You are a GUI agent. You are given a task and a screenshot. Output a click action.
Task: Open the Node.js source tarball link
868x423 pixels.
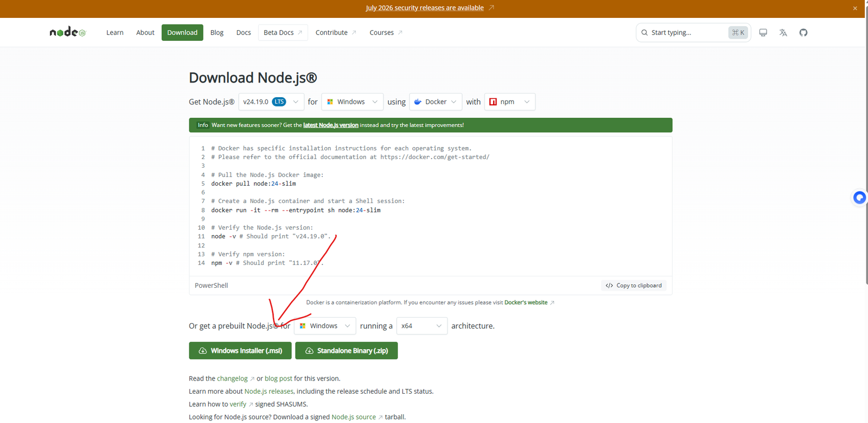tap(357, 417)
